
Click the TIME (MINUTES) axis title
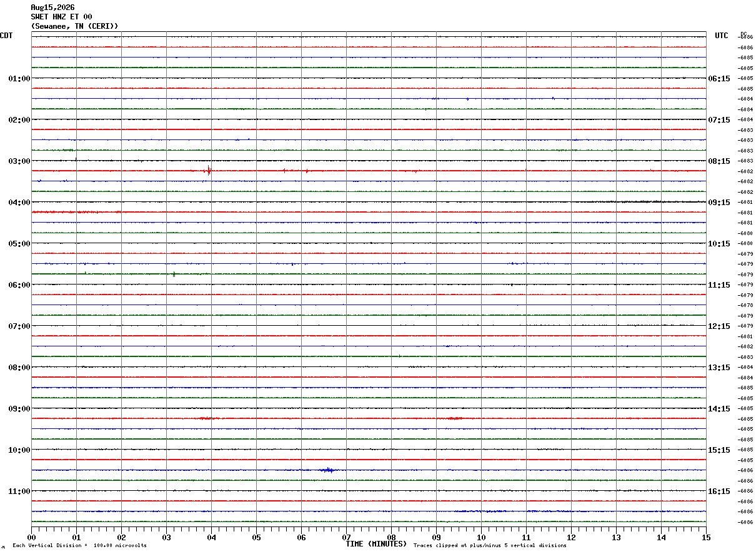(x=376, y=544)
